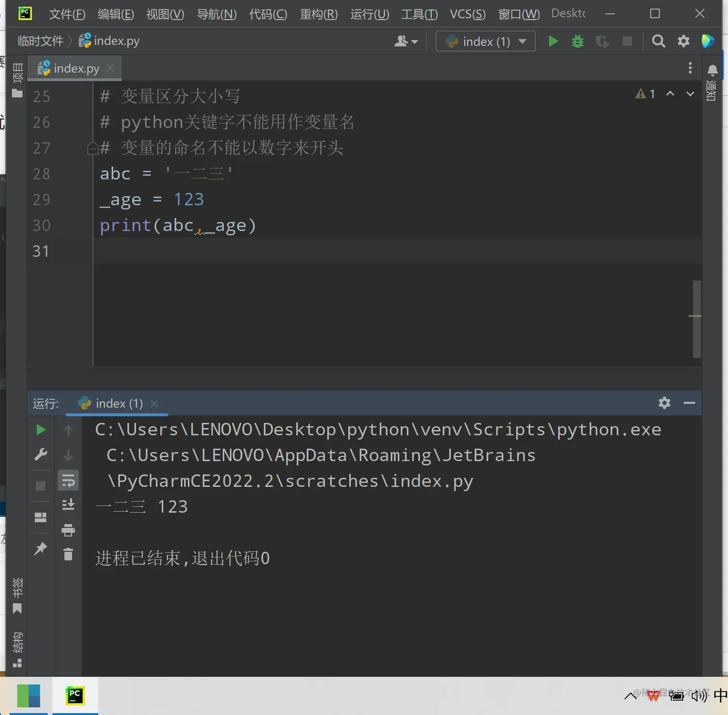The image size is (728, 715).
Task: Open the 文件(F) menu
Action: tap(67, 14)
